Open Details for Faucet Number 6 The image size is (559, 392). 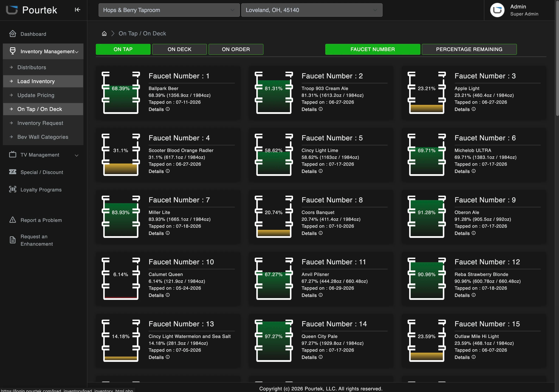(x=465, y=171)
